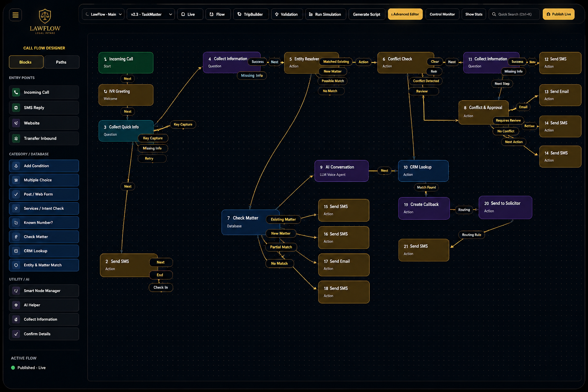The height and width of the screenshot is (392, 588).
Task: Click the Check Matter sidebar icon
Action: (16, 237)
